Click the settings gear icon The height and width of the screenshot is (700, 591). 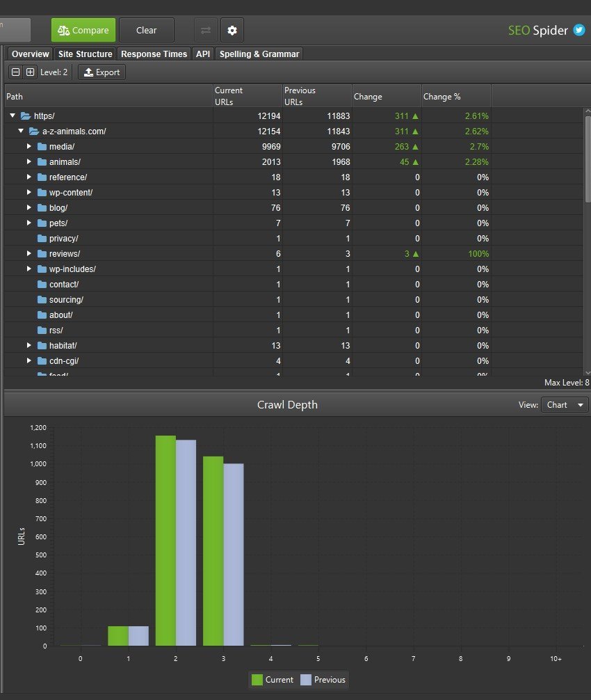pyautogui.click(x=232, y=31)
